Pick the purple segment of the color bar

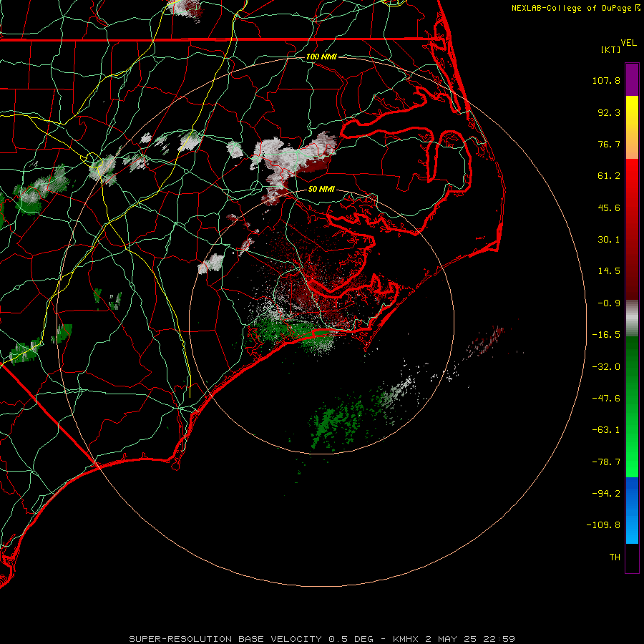[x=632, y=79]
